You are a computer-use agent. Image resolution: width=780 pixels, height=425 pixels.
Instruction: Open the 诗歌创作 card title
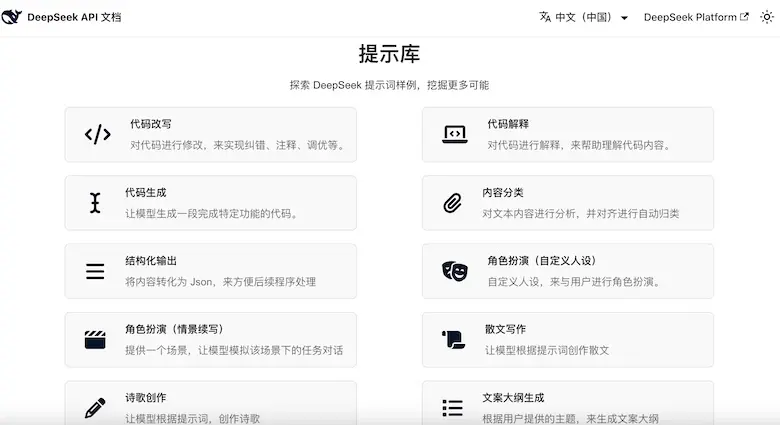tap(146, 398)
